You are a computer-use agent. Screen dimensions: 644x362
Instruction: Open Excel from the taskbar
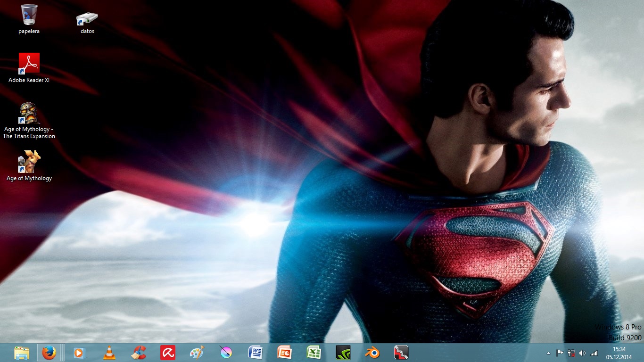tap(314, 353)
